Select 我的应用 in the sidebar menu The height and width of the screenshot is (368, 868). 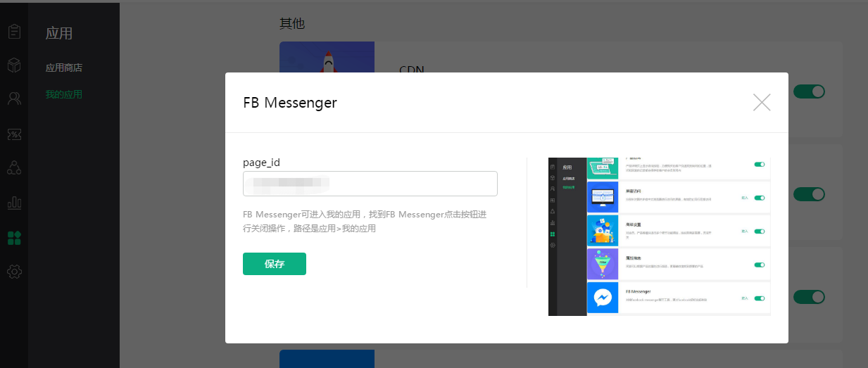pos(64,94)
